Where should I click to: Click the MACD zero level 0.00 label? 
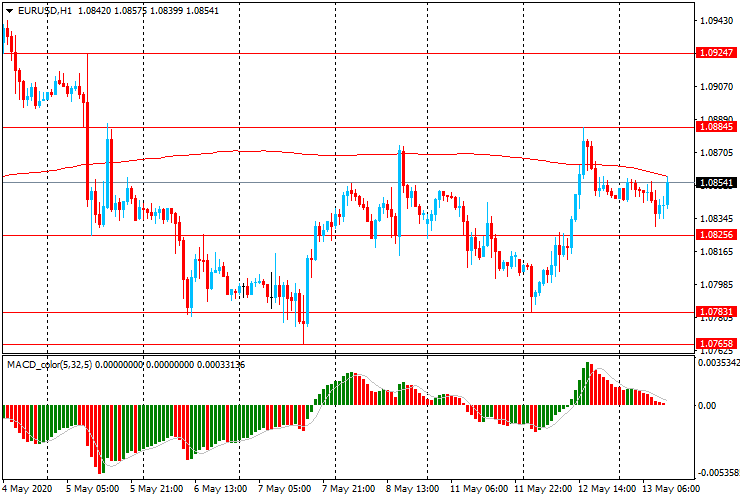coord(706,405)
